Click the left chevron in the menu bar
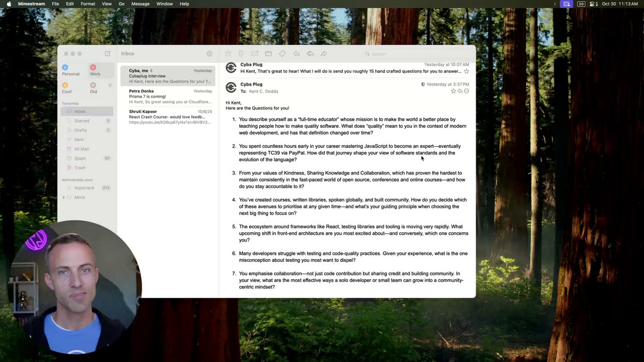Screen dimensions: 644x362 point(555,4)
